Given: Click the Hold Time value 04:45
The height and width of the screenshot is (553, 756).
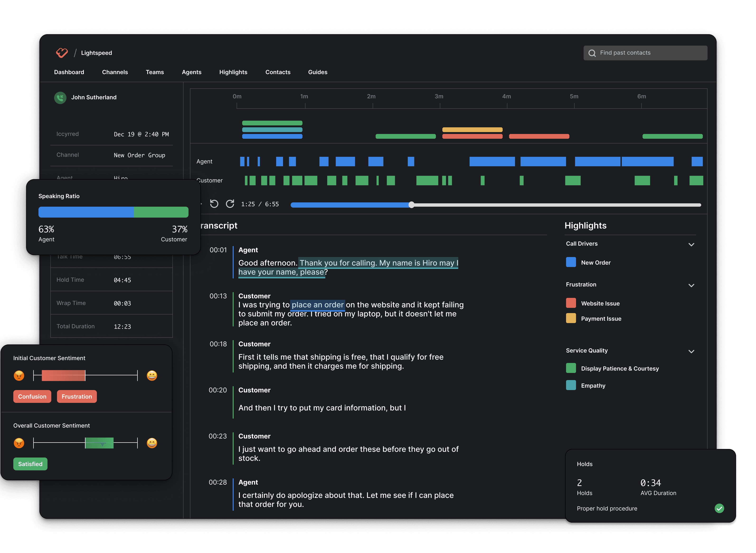Looking at the screenshot, I should coord(123,280).
